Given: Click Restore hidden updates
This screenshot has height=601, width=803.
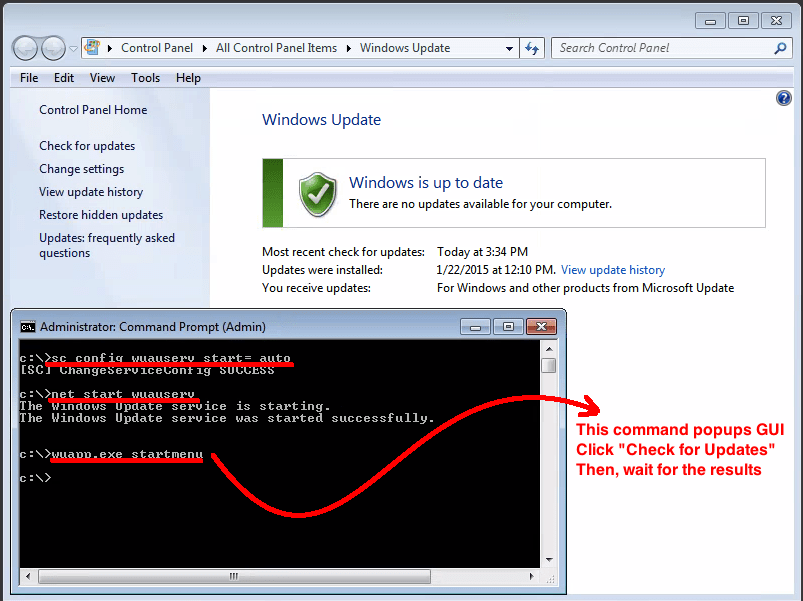Looking at the screenshot, I should [100, 214].
